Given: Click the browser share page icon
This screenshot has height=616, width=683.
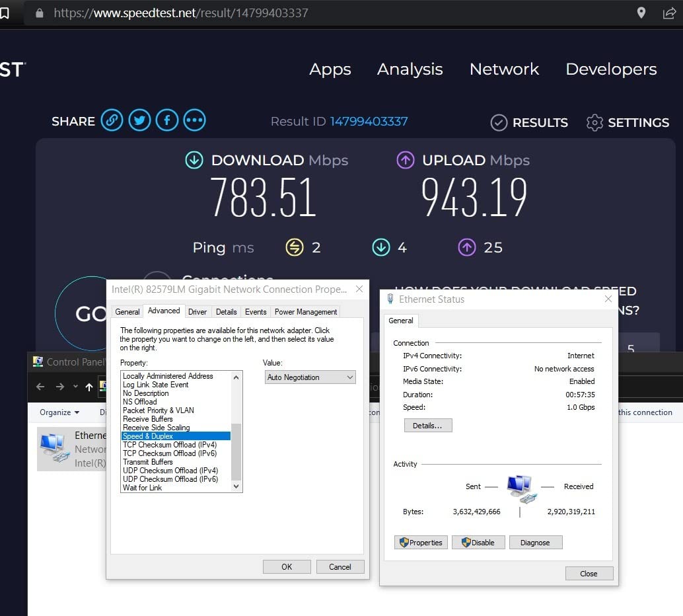Looking at the screenshot, I should coord(669,13).
